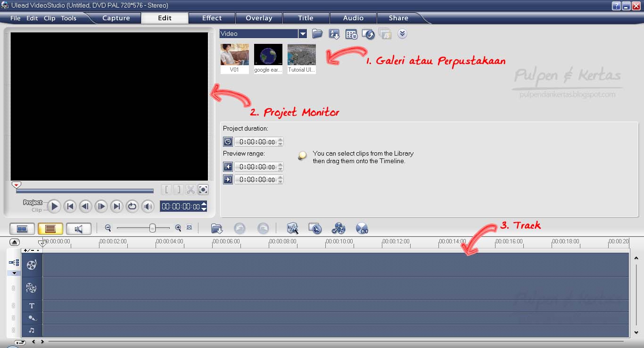Zoom in the timeline with plus magnifier

click(x=178, y=228)
